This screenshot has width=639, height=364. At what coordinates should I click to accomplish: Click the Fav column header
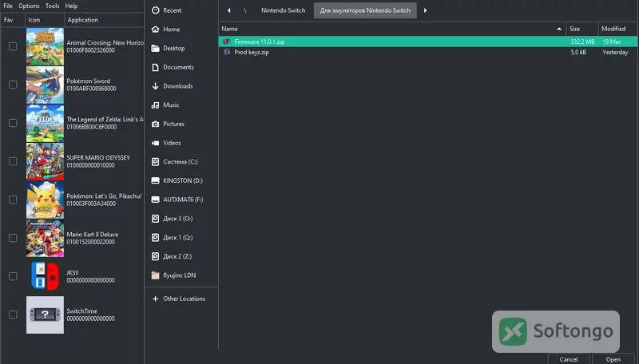[13, 19]
